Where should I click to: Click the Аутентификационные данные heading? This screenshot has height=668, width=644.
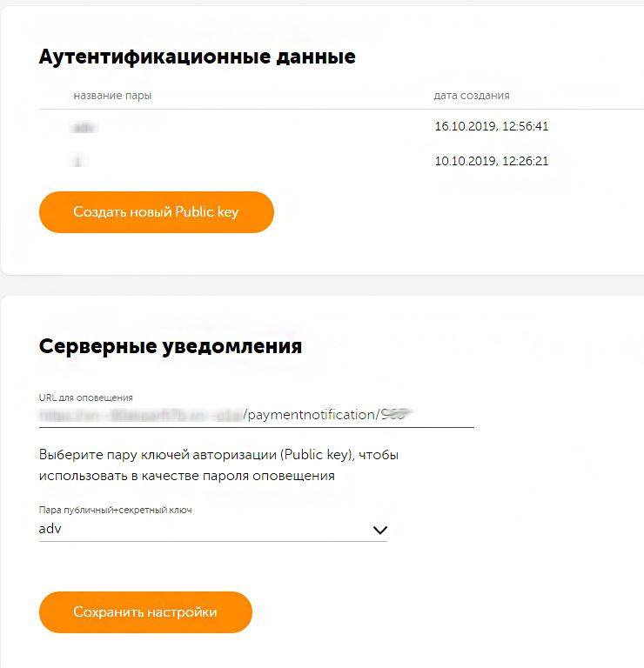(x=198, y=57)
